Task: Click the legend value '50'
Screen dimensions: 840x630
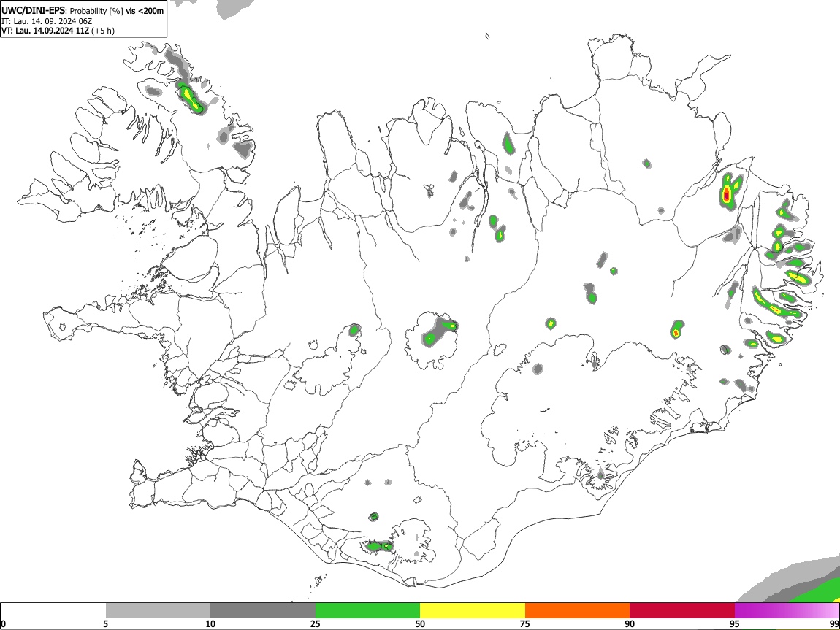Action: click(x=420, y=623)
